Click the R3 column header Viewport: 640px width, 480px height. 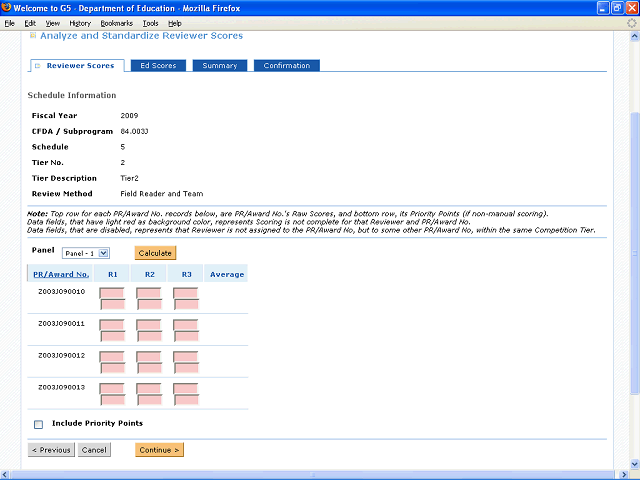187,274
